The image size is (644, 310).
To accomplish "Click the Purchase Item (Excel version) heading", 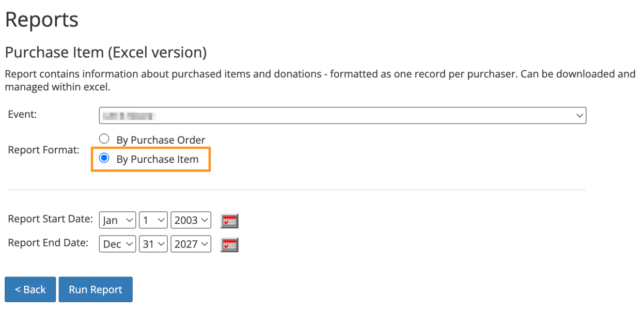I will pyautogui.click(x=106, y=53).
